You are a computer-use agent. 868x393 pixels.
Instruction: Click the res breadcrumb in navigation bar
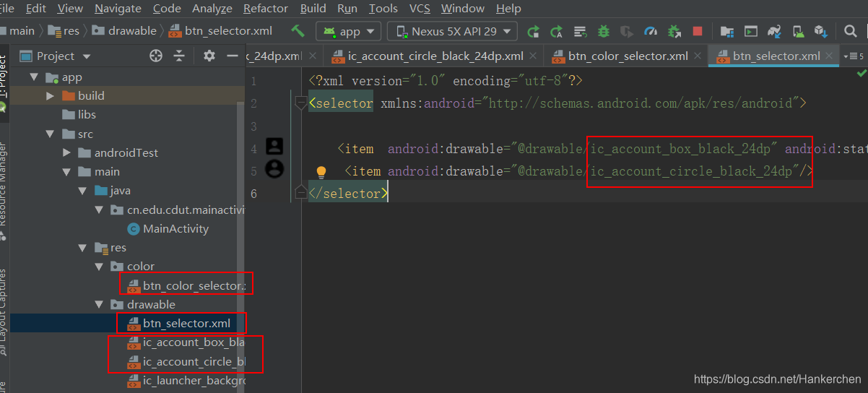click(64, 31)
